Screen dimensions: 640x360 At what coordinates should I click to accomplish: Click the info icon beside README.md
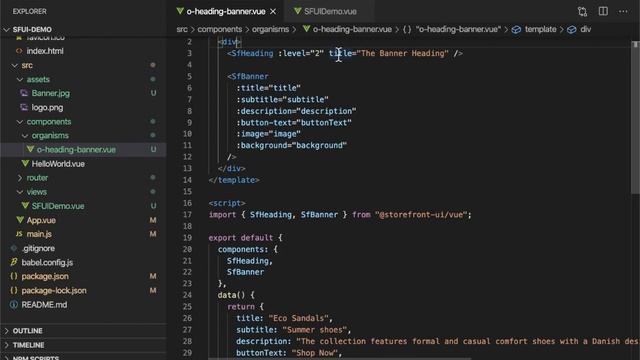click(x=14, y=304)
